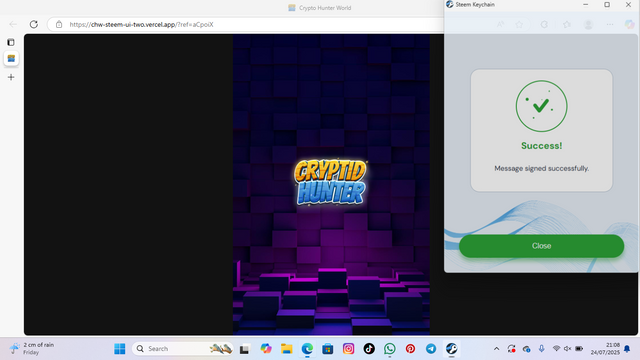The width and height of the screenshot is (640, 360).
Task: Open the clock showing 21:08
Action: click(x=605, y=349)
